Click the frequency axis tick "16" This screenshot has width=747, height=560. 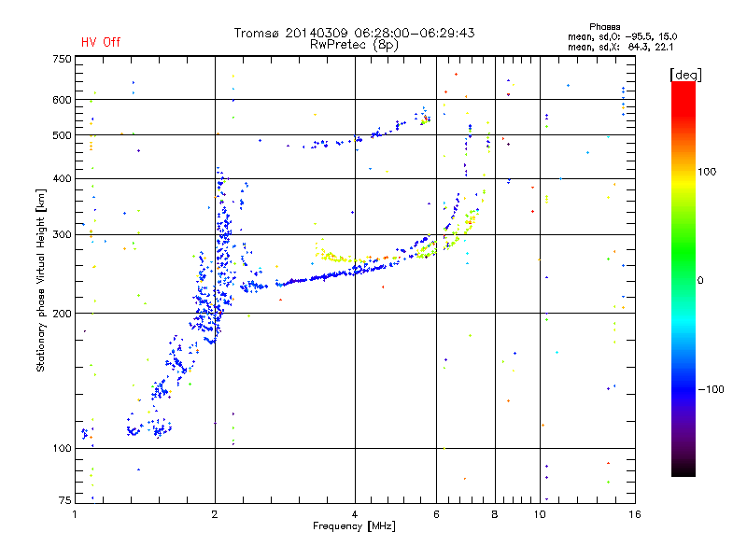click(x=635, y=514)
